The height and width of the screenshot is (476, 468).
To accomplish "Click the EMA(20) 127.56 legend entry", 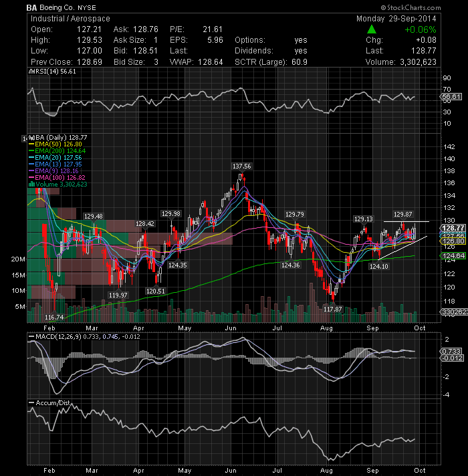I will (58, 158).
